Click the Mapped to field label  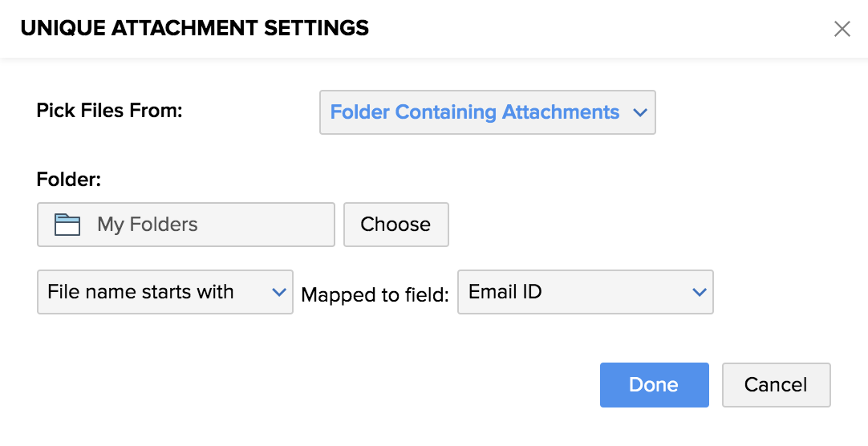click(375, 295)
